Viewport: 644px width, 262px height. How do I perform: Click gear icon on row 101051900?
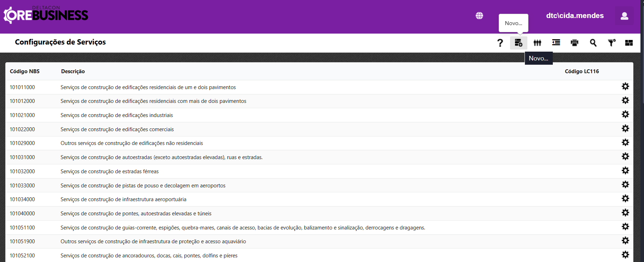[625, 240]
